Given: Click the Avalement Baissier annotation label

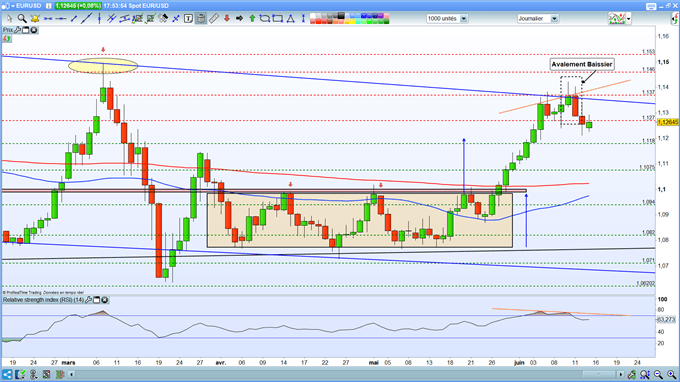Looking at the screenshot, I should (582, 64).
